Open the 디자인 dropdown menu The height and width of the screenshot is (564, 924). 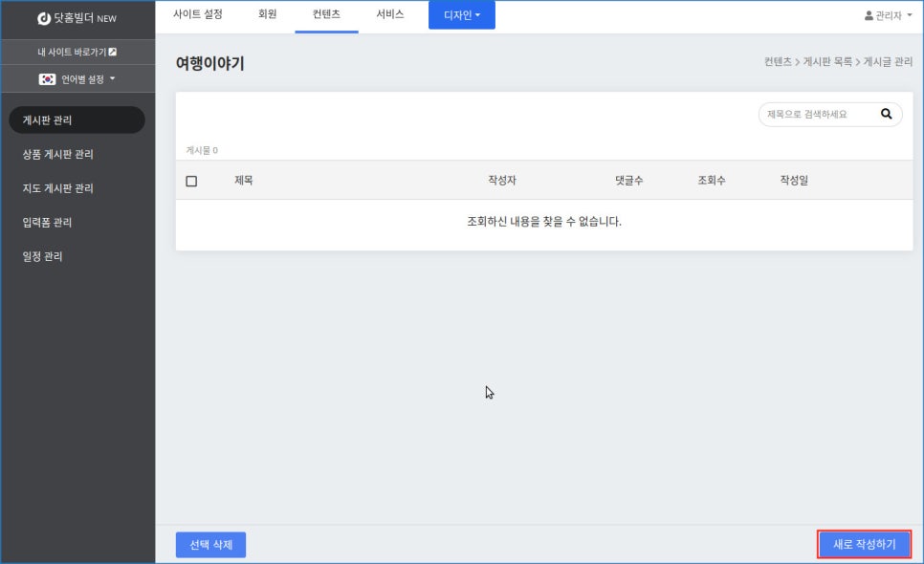(x=461, y=14)
